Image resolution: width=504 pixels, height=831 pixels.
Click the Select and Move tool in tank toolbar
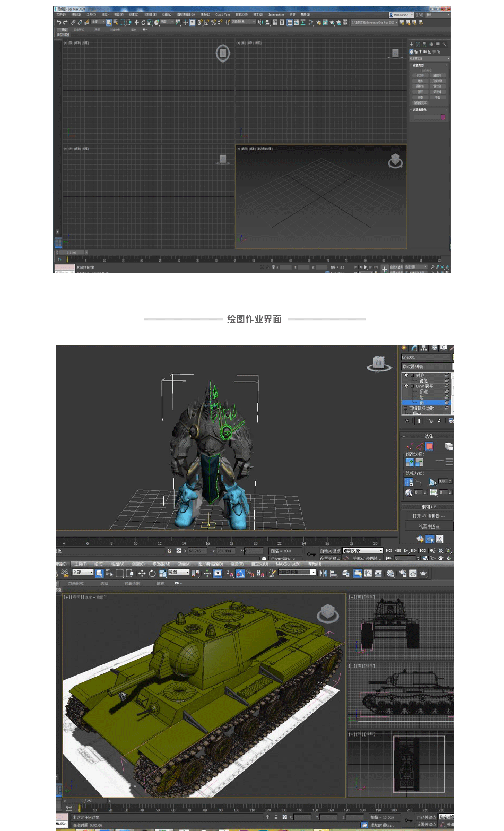click(x=142, y=573)
